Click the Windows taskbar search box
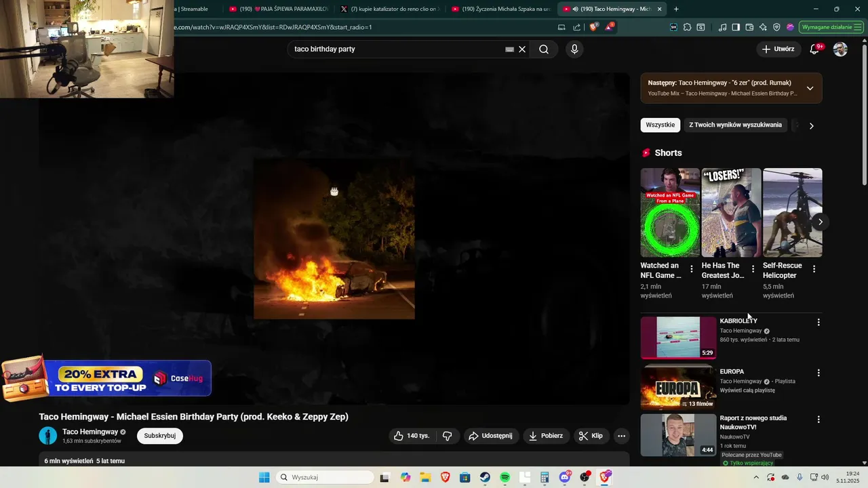This screenshot has height=488, width=868. click(x=326, y=477)
